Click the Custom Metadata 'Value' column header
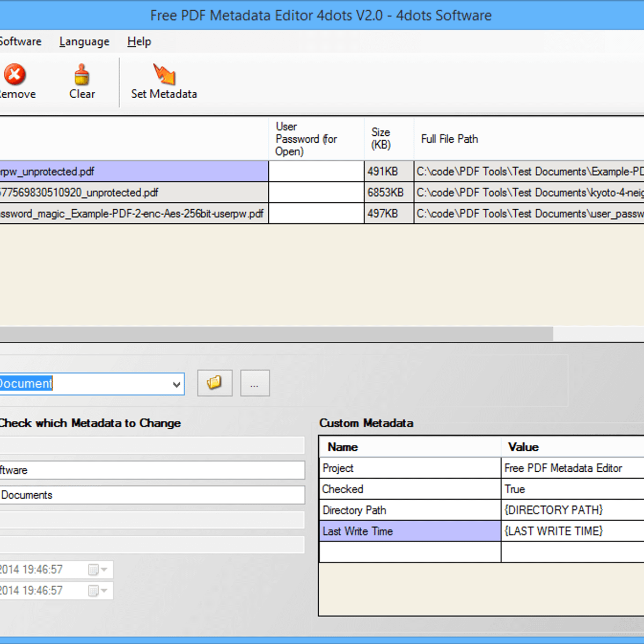 coord(573,447)
